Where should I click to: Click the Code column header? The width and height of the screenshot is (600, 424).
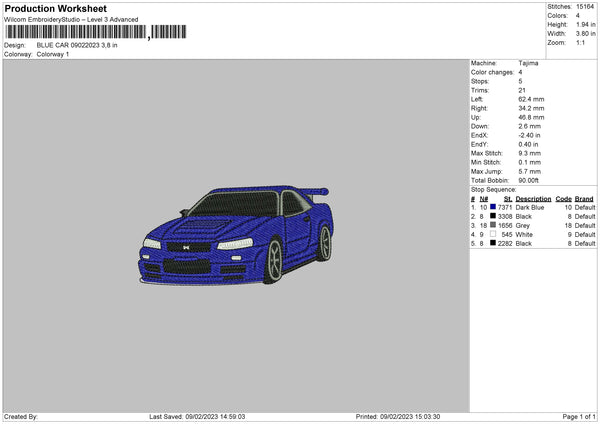pyautogui.click(x=563, y=197)
